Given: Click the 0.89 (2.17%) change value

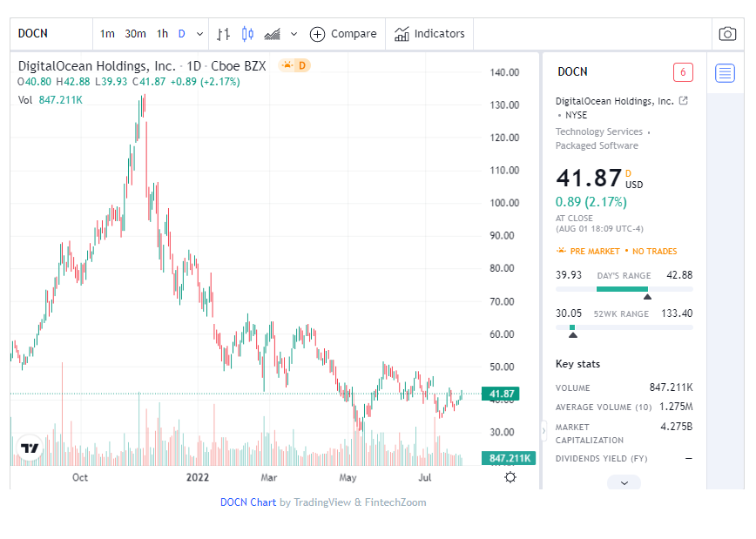Looking at the screenshot, I should click(591, 202).
